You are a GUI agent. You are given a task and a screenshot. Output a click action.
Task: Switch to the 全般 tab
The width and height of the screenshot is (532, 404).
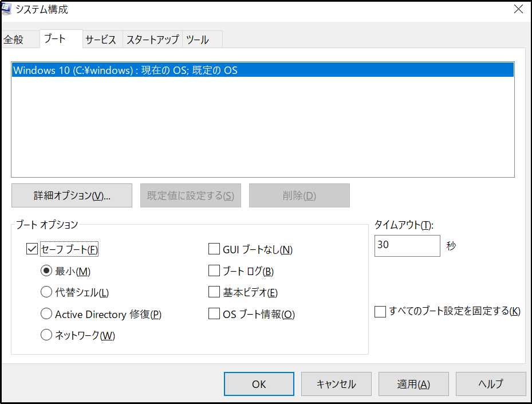click(14, 40)
